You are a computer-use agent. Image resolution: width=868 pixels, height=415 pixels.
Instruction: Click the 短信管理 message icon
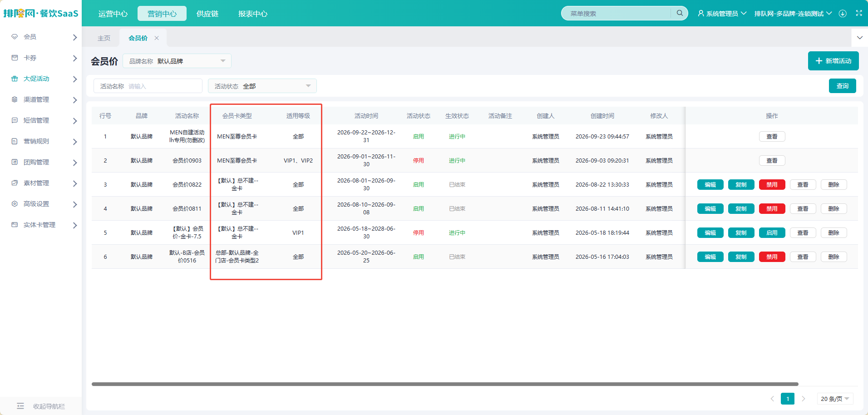click(15, 120)
